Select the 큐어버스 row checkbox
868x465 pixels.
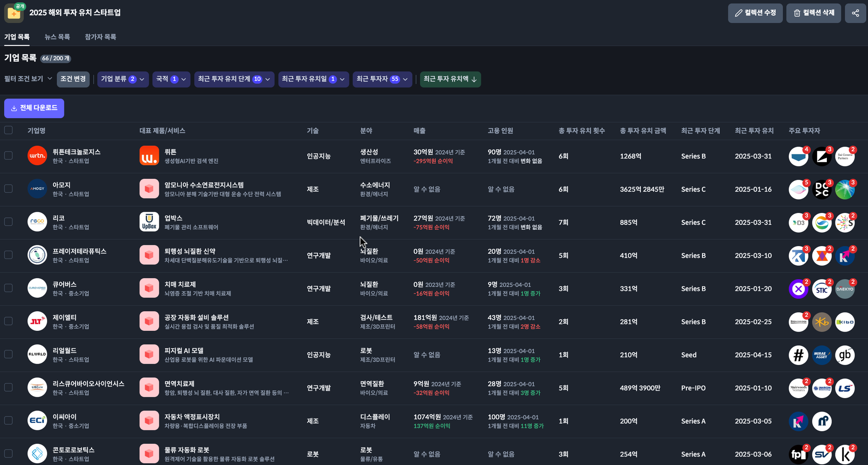(x=8, y=288)
